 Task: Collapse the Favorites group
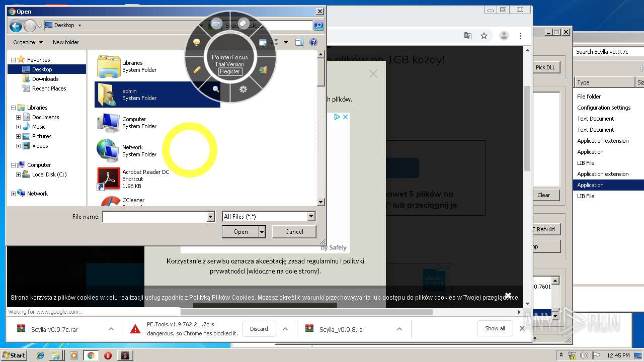[13, 60]
